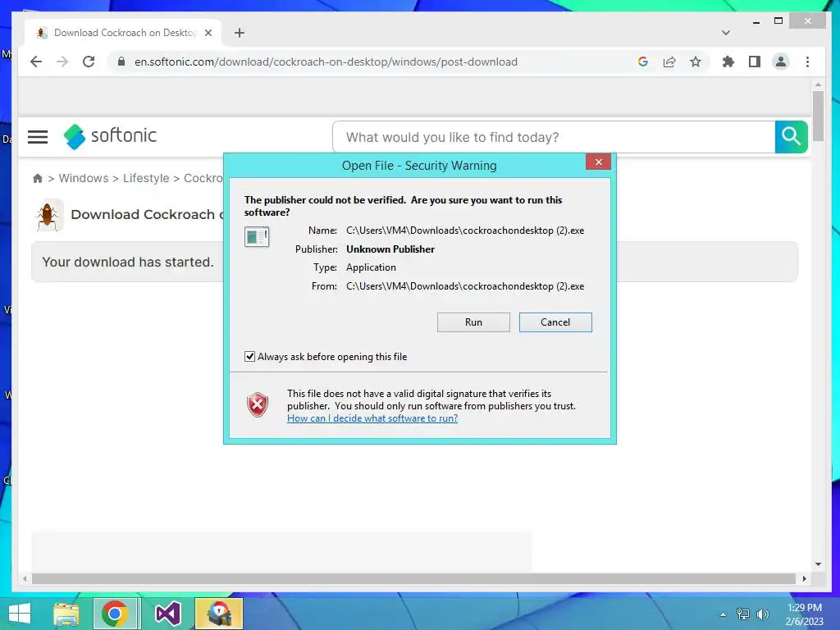Open the Lifestyle breadcrumb link
Image resolution: width=840 pixels, height=630 pixels.
pyautogui.click(x=146, y=178)
